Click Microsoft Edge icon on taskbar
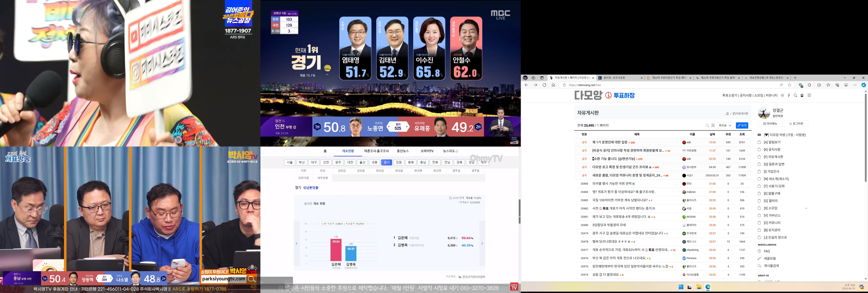This screenshot has width=868, height=293. pyautogui.click(x=708, y=287)
